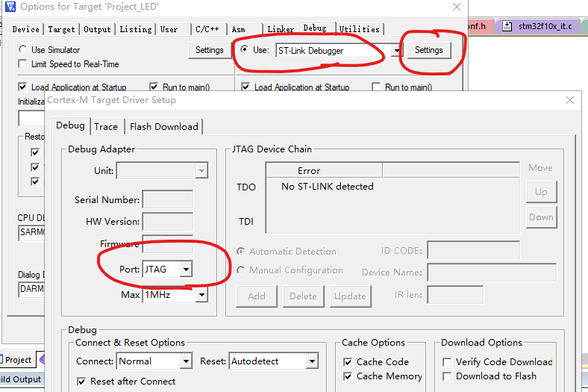588x392 pixels.
Task: Switch to the Listing tab
Action: (x=135, y=29)
